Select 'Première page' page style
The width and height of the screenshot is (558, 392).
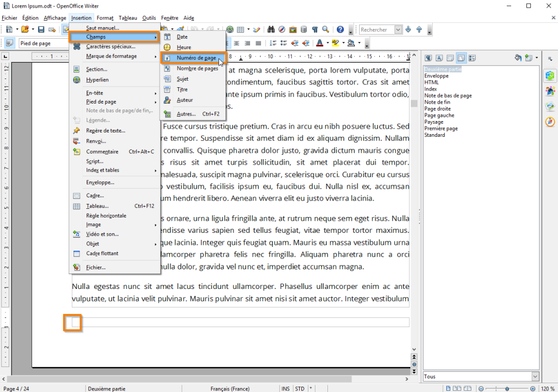(x=441, y=129)
